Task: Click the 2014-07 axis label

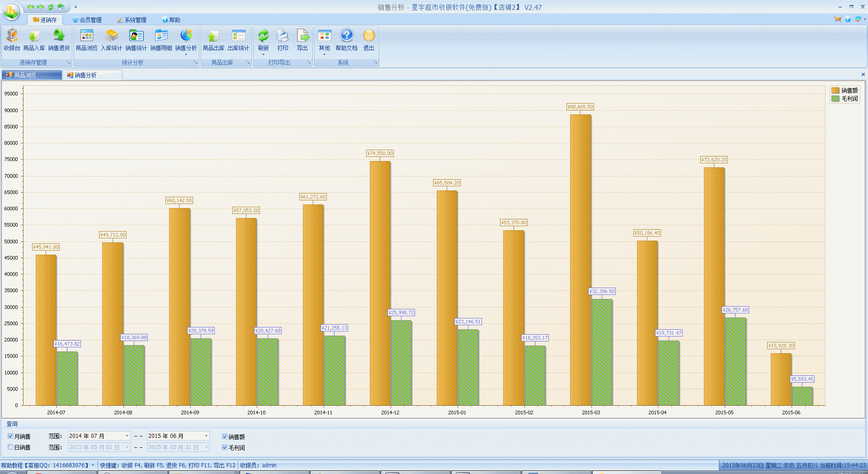Action: point(56,412)
